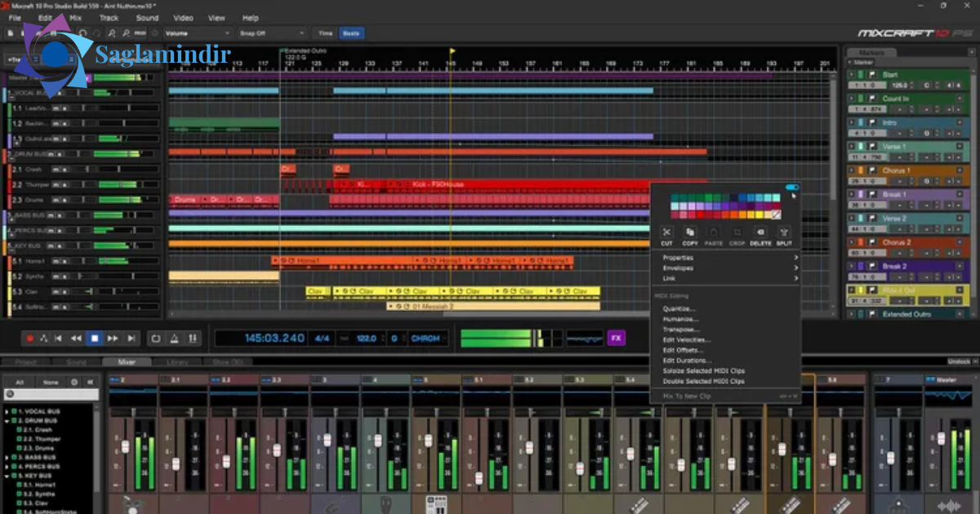The width and height of the screenshot is (980, 514).
Task: Click the flag icon of Start marker
Action: [x=872, y=74]
